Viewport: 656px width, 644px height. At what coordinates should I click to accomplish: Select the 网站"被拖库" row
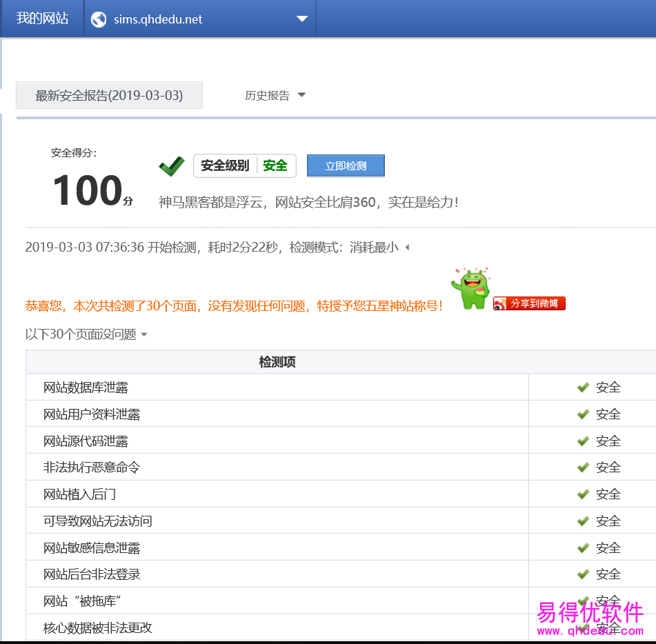coord(341,601)
